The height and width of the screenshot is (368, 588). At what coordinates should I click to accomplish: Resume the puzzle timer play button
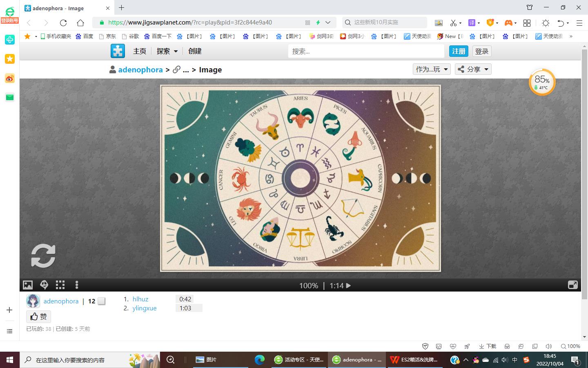coord(348,286)
